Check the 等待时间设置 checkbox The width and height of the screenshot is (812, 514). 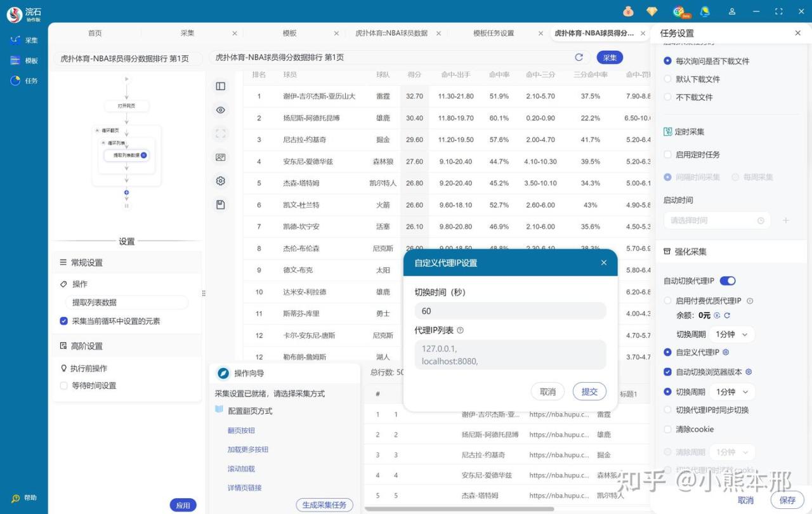pyautogui.click(x=63, y=386)
